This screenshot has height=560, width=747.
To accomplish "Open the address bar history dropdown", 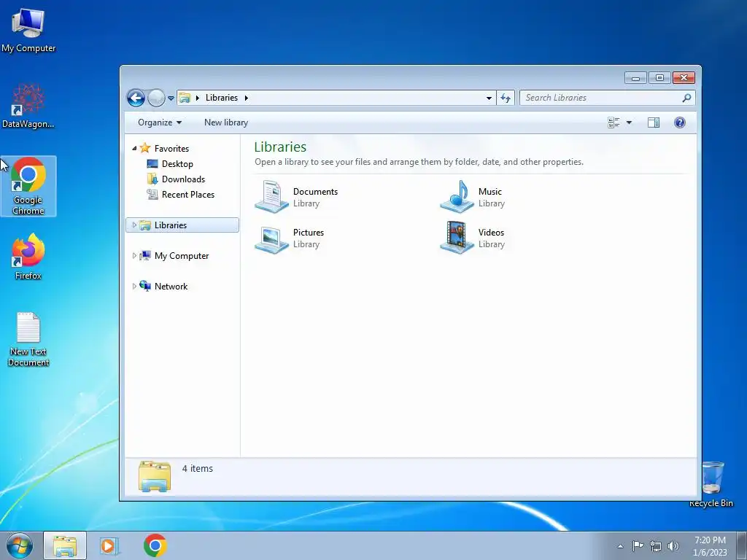I will pos(489,98).
